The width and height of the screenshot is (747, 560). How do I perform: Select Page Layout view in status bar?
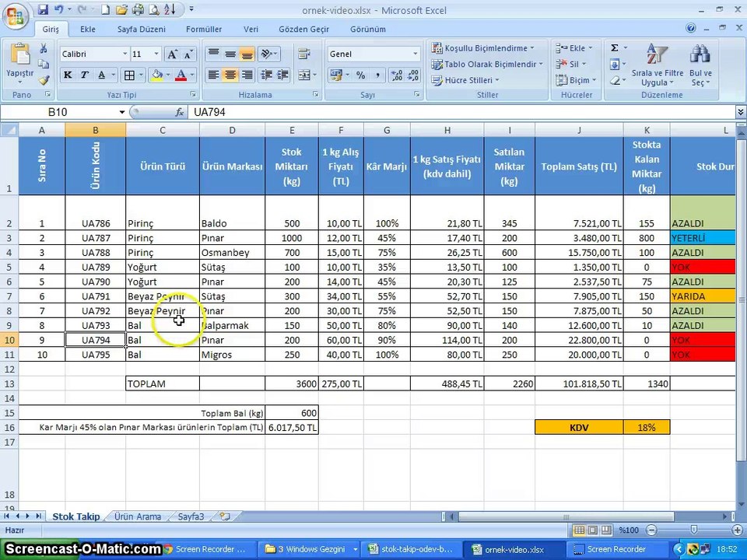(593, 530)
